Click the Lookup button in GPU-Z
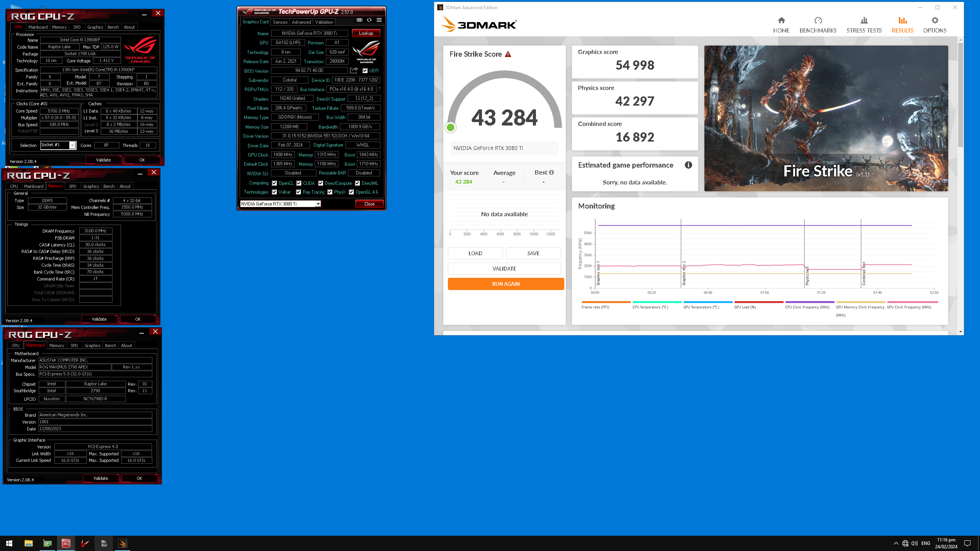980x551 pixels. 366,33
